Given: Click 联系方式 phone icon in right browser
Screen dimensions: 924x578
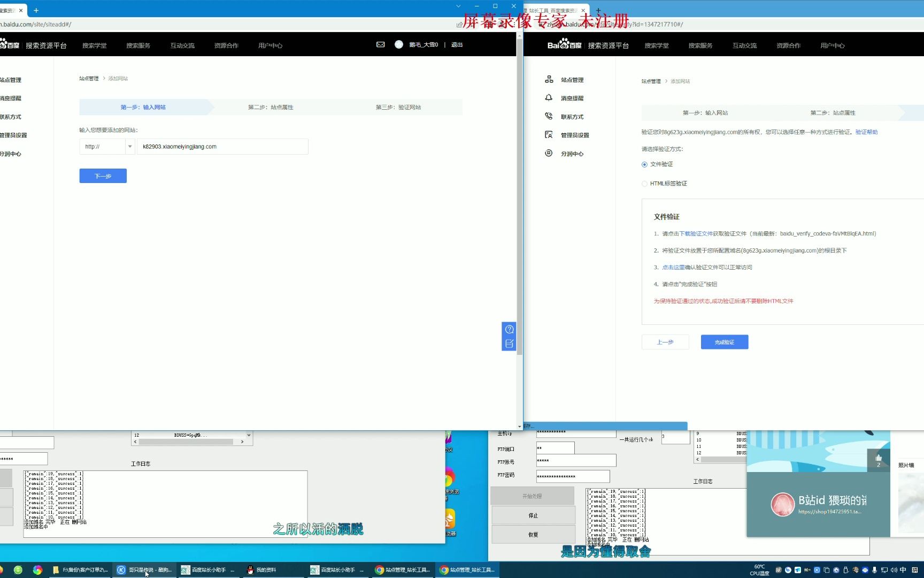Looking at the screenshot, I should point(549,116).
